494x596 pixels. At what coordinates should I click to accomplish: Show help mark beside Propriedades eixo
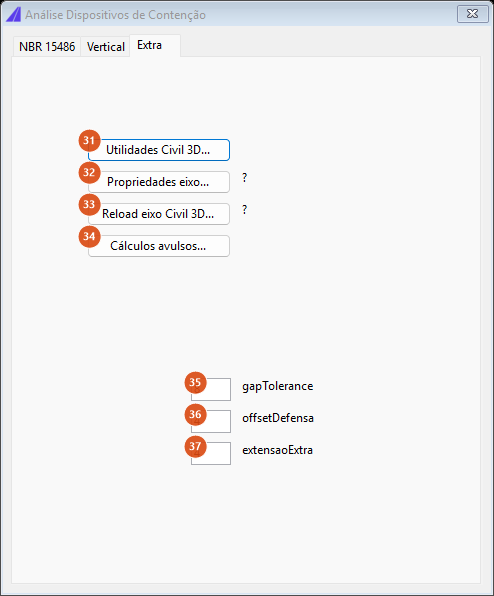click(244, 178)
